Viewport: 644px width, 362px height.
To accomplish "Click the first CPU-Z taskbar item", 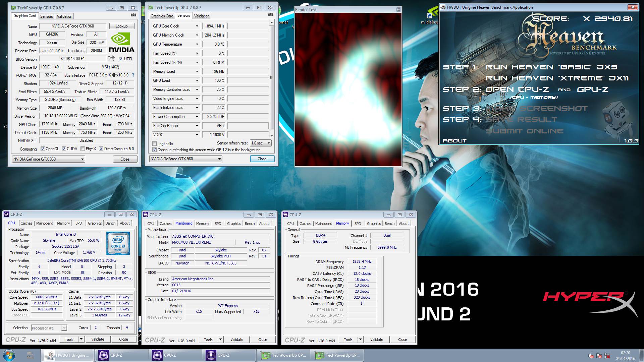I will (x=121, y=355).
